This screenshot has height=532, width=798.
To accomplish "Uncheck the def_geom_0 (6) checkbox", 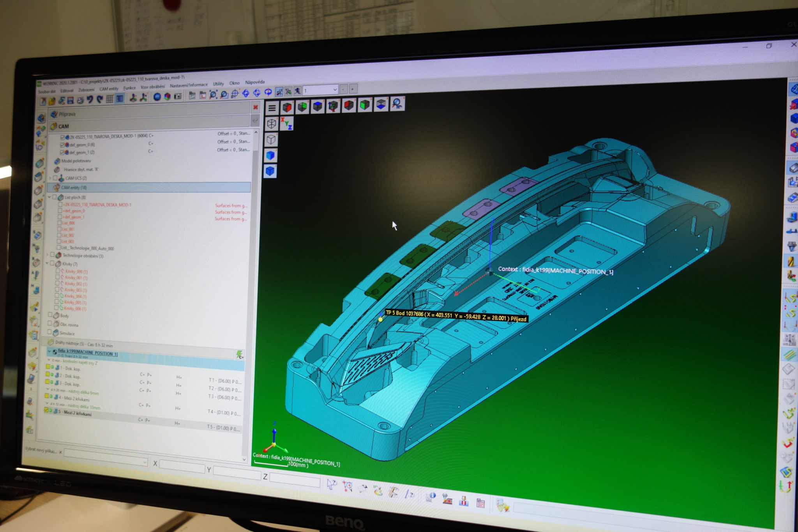I will point(62,145).
